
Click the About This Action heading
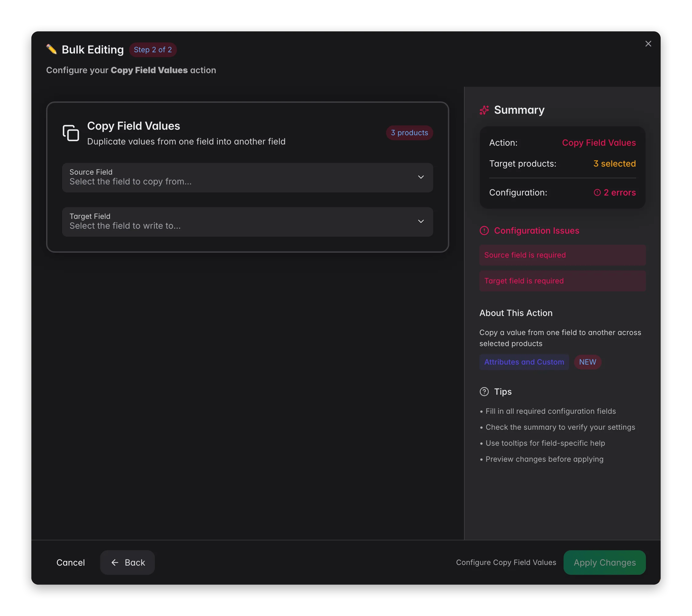pyautogui.click(x=516, y=313)
